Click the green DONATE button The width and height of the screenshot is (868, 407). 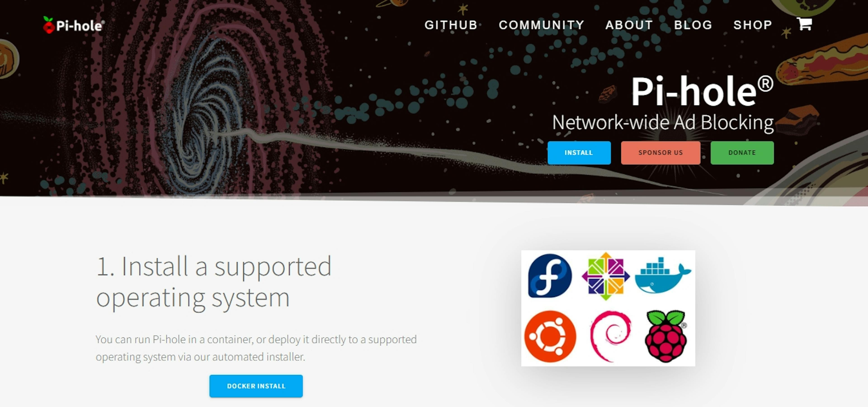pos(742,153)
